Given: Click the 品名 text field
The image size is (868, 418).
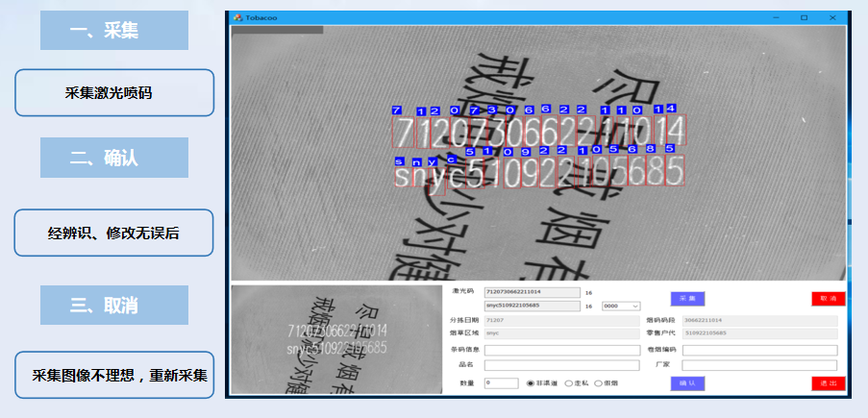Looking at the screenshot, I should (561, 366).
